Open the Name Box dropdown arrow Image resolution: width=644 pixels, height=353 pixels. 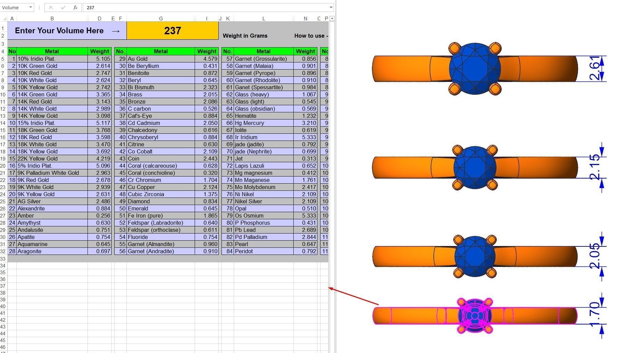click(31, 7)
